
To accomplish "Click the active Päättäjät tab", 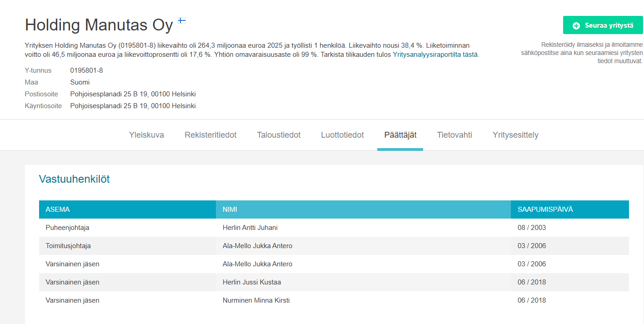I will (x=400, y=135).
